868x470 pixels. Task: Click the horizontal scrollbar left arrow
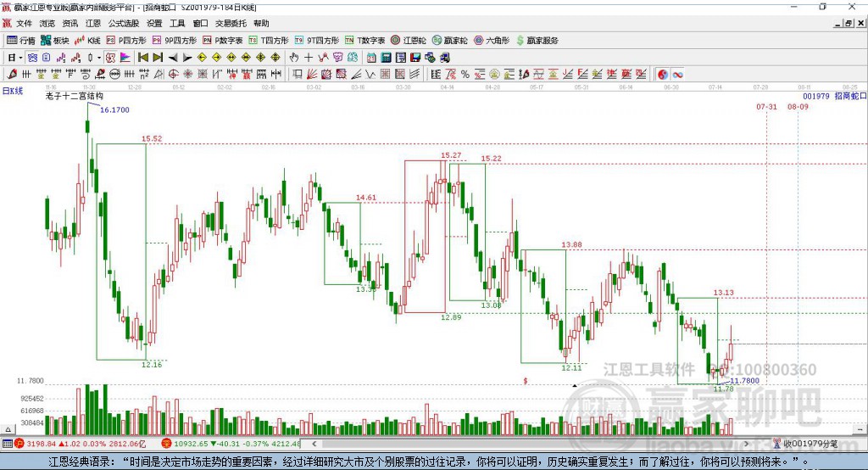(x=314, y=444)
